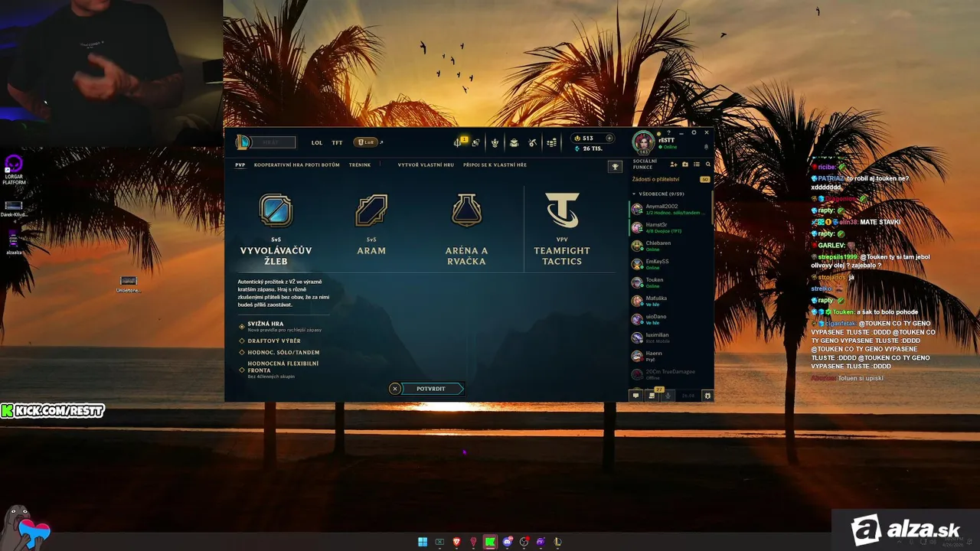Toggle the voice microphone icon
This screenshot has height=551, width=980.
(x=668, y=395)
